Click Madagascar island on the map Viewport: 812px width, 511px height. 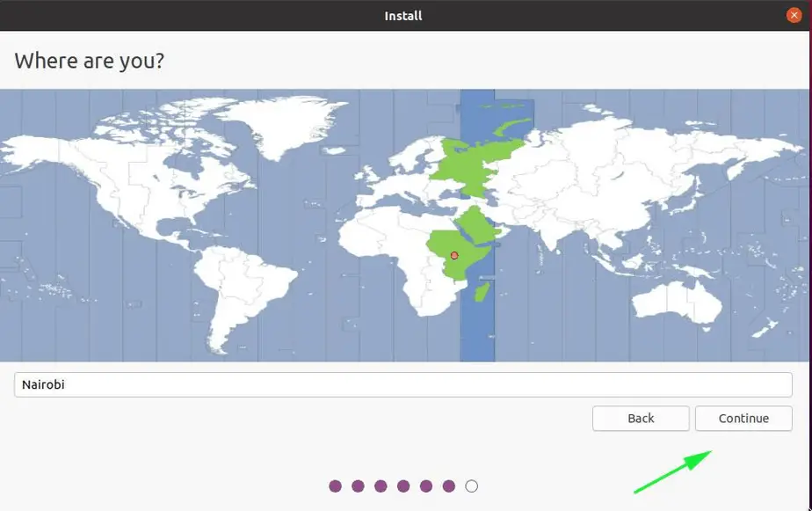click(482, 291)
